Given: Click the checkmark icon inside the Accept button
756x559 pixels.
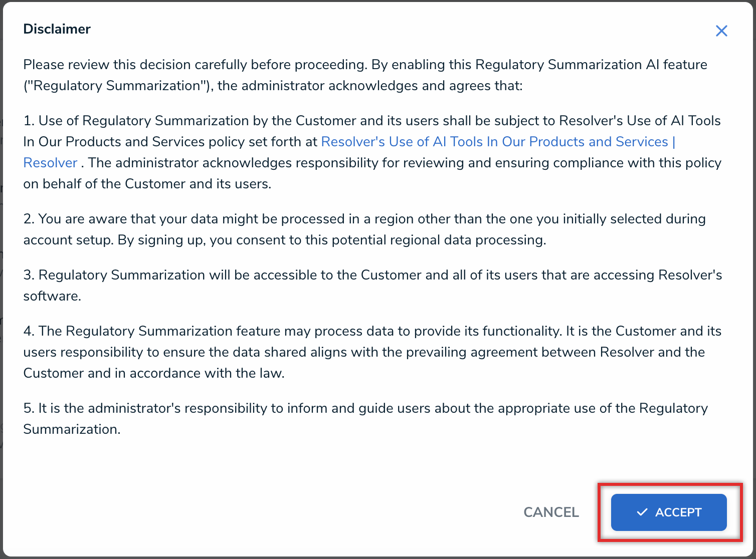Looking at the screenshot, I should (642, 512).
